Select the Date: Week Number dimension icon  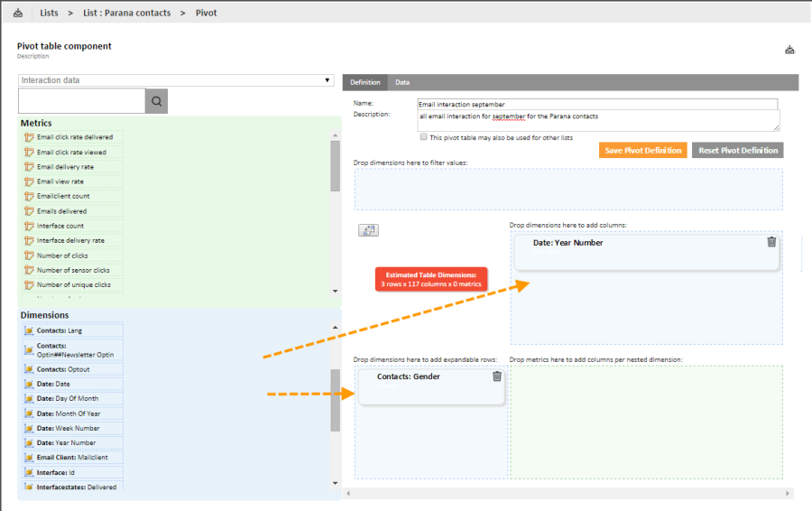coord(29,428)
